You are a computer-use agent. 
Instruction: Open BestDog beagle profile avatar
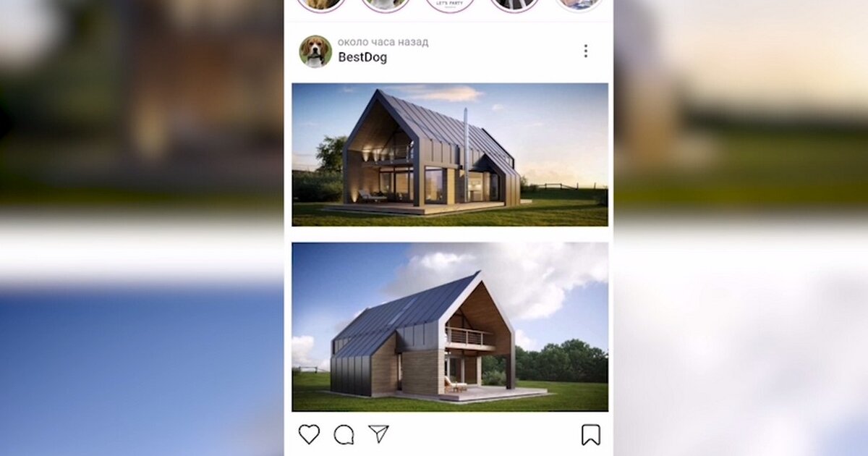pos(315,51)
